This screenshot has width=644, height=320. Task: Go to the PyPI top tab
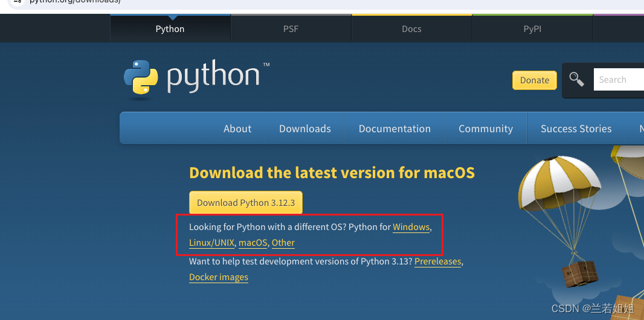(x=532, y=29)
